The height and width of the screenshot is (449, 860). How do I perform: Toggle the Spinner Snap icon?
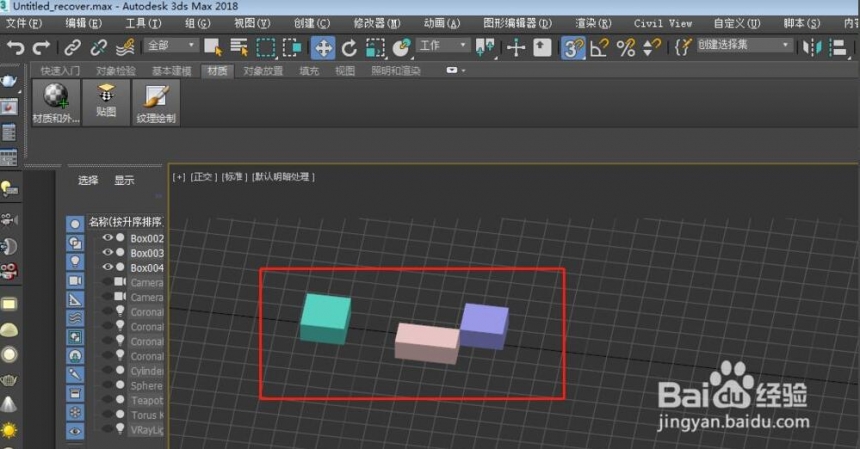point(652,48)
